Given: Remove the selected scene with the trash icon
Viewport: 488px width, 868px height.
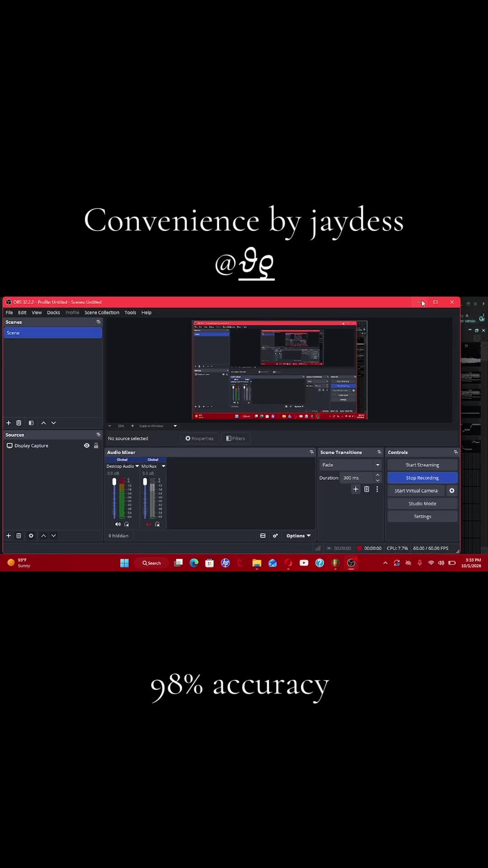Looking at the screenshot, I should (x=19, y=423).
